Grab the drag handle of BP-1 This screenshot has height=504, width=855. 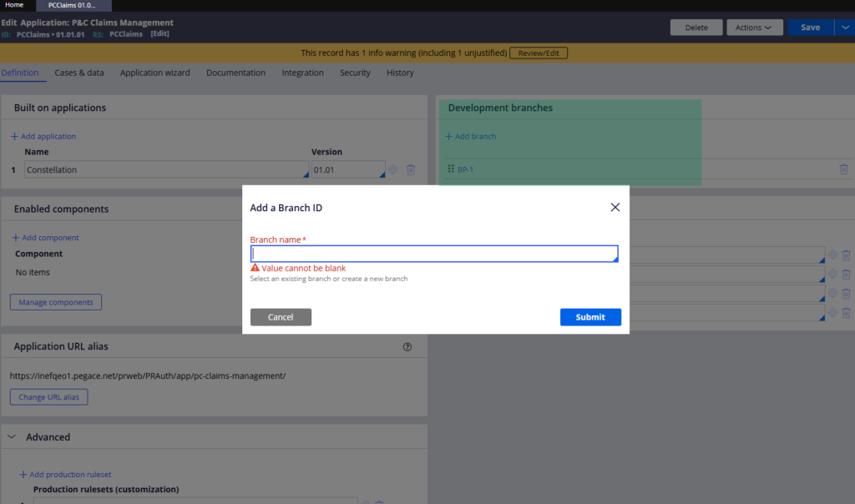(451, 169)
